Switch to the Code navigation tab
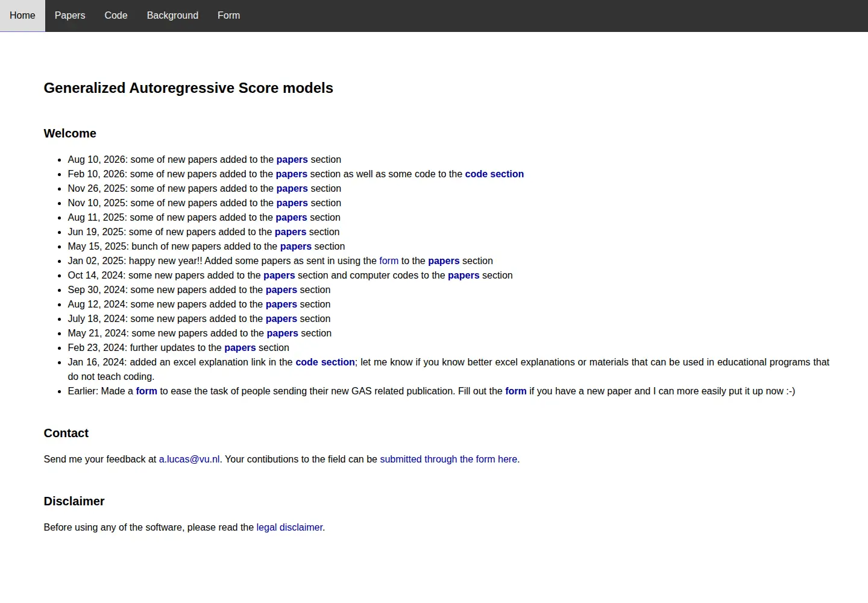The height and width of the screenshot is (603, 868). click(x=116, y=16)
